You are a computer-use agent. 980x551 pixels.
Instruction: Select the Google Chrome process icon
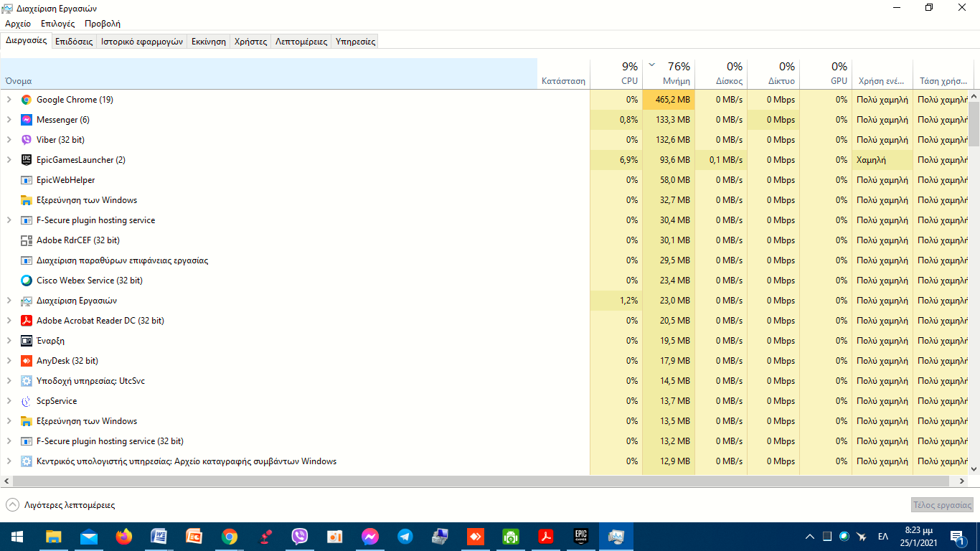pyautogui.click(x=27, y=100)
